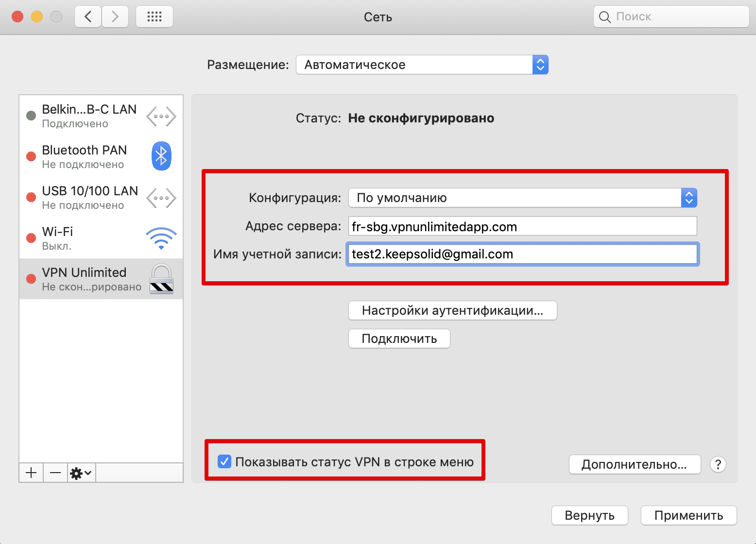
Task: Click the help question mark icon
Action: [x=718, y=464]
